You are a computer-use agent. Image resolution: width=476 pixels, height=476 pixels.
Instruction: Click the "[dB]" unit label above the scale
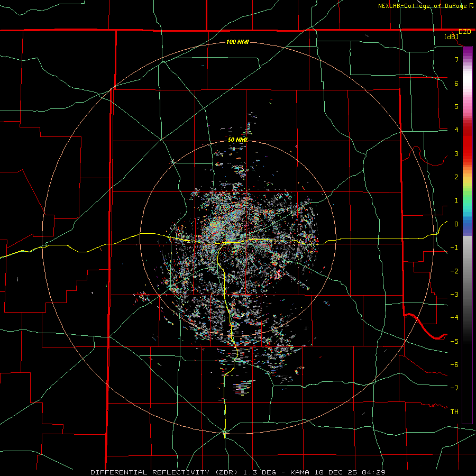[452, 37]
